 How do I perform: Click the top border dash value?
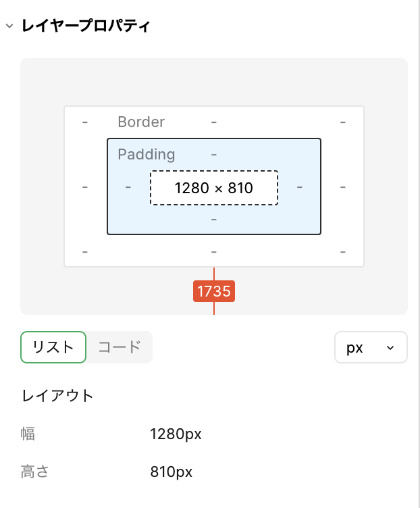(214, 122)
